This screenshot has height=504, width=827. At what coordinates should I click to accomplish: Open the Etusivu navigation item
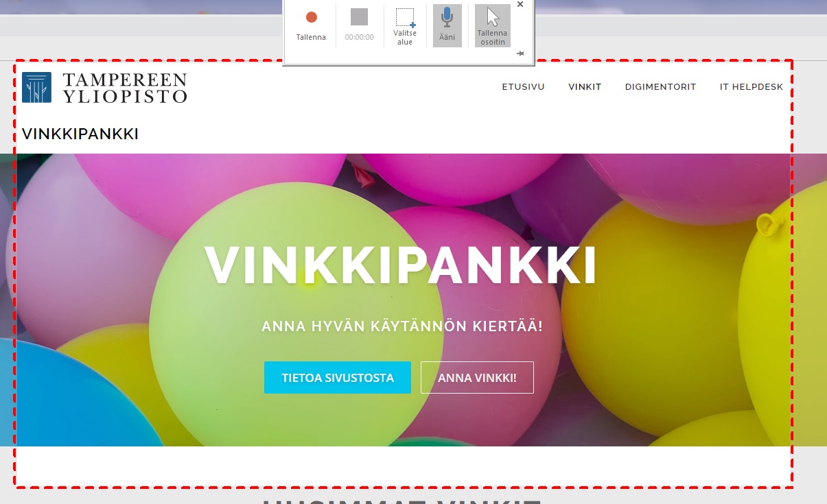click(x=523, y=87)
